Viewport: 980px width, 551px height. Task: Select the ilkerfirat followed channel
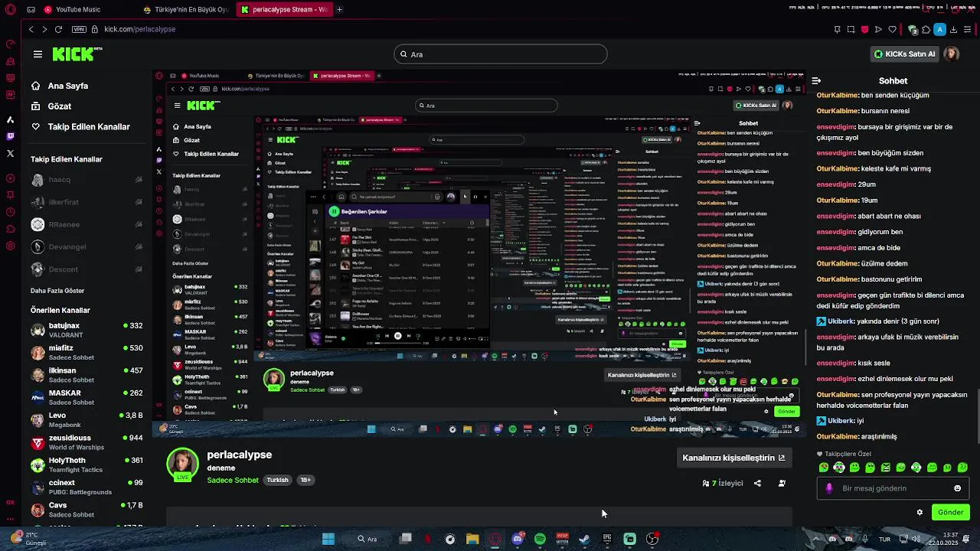87,202
